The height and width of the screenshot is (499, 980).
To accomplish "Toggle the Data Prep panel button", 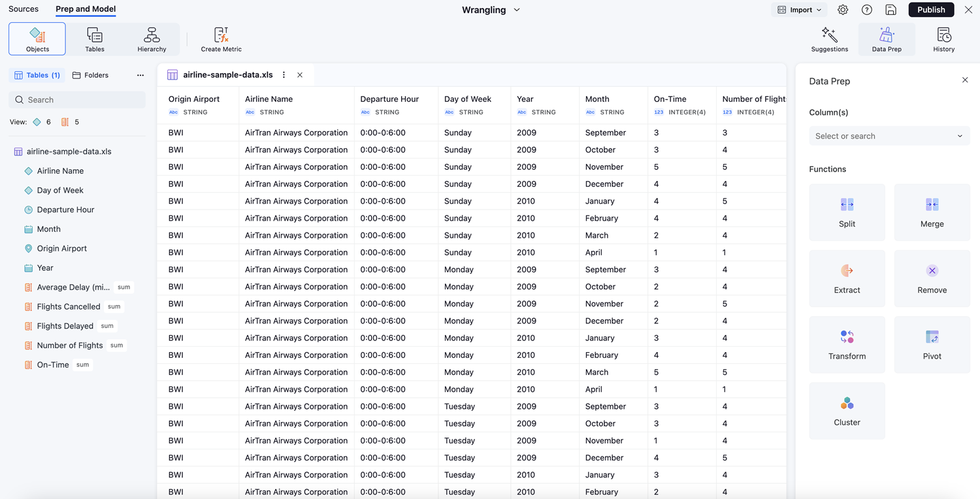I will (x=887, y=39).
